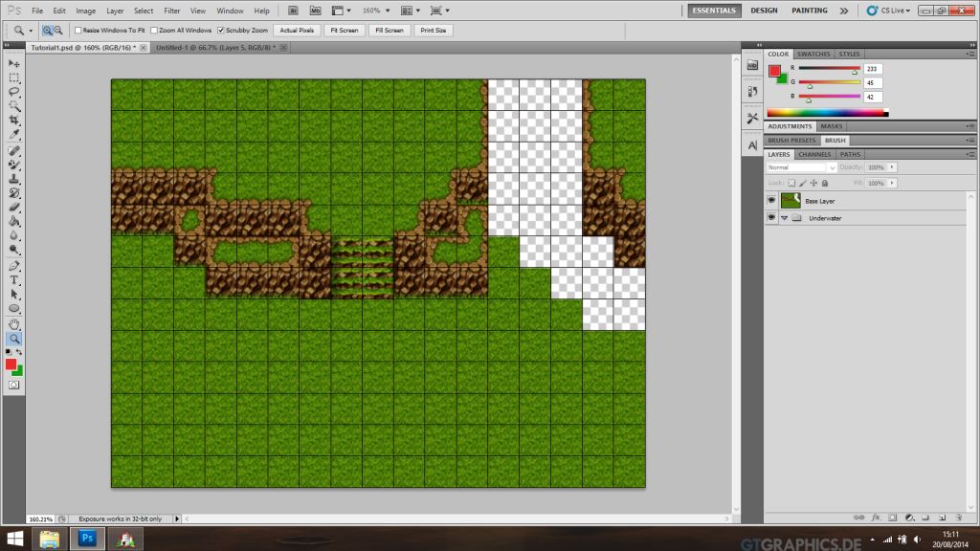Screen dimensions: 980x551
Task: Open the Layer menu
Action: pos(115,11)
